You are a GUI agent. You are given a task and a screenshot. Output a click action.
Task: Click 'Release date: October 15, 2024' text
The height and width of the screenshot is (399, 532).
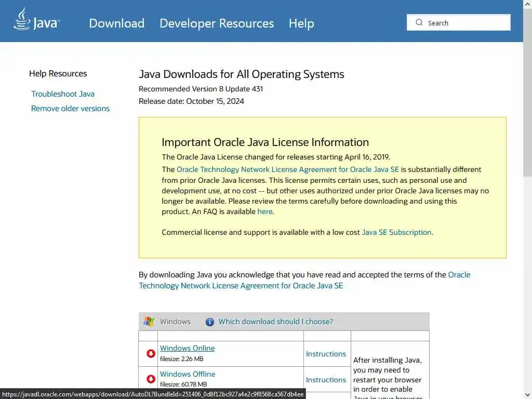pos(191,101)
